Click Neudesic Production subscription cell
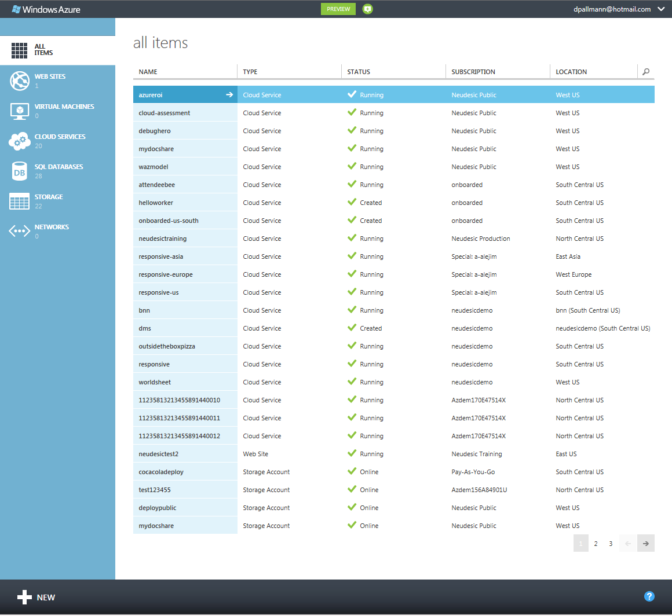This screenshot has width=672, height=616. tap(480, 239)
